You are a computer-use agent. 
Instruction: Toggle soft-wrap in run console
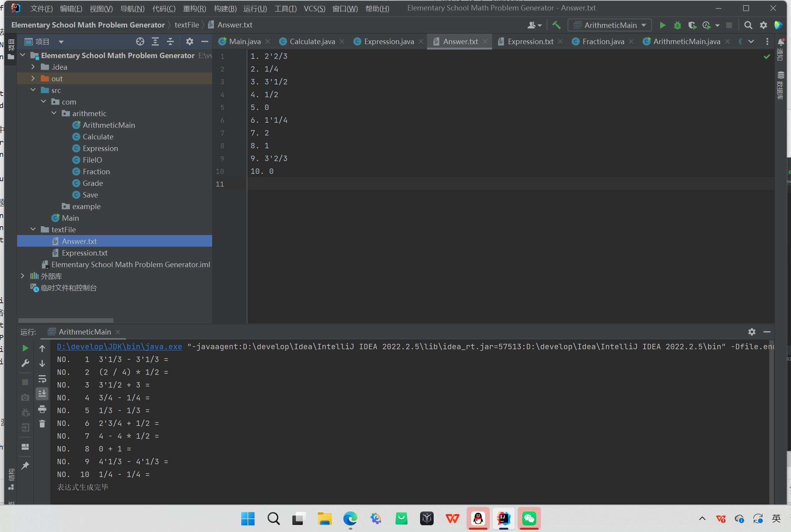point(42,379)
